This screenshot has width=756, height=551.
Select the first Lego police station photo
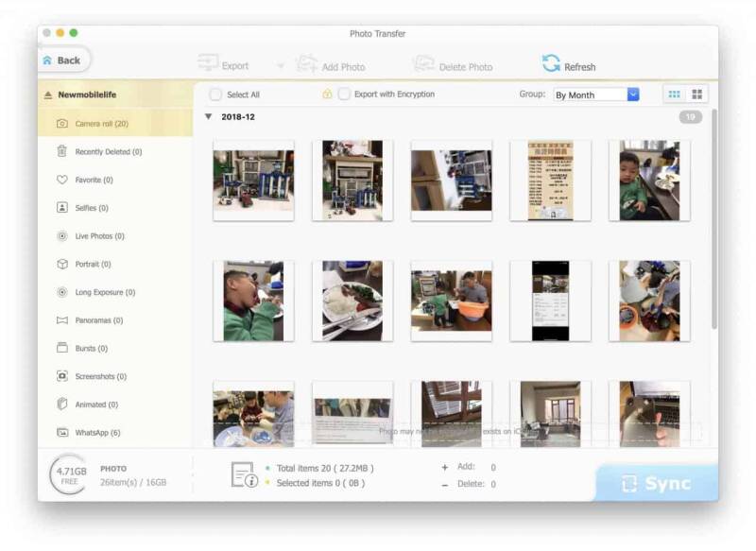pos(253,181)
